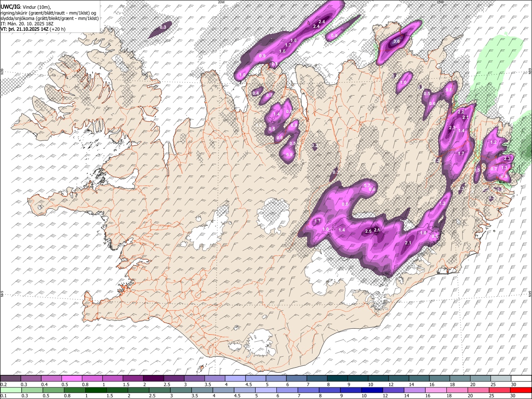Pick lower scale swatch between 14 and 16
The image size is (532, 399).
click(x=415, y=390)
